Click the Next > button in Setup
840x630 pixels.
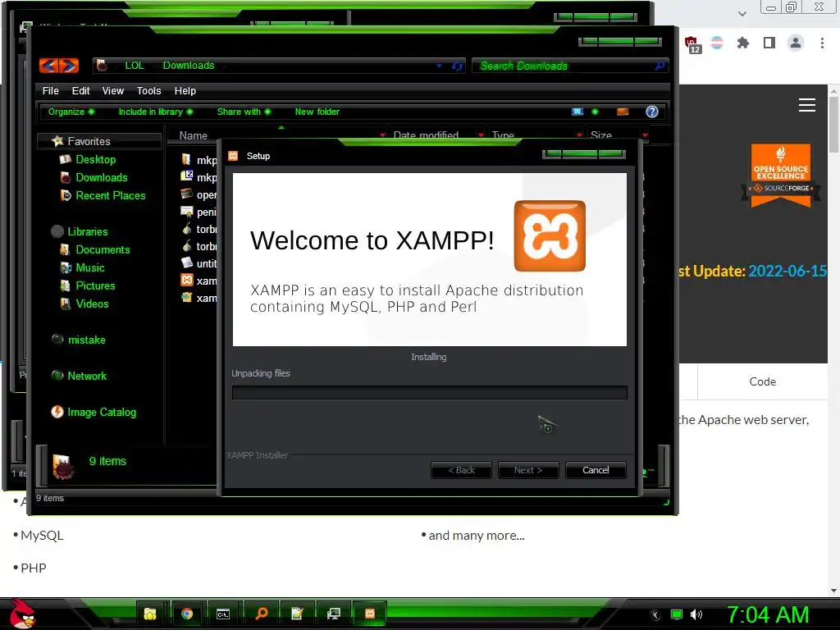pyautogui.click(x=528, y=470)
